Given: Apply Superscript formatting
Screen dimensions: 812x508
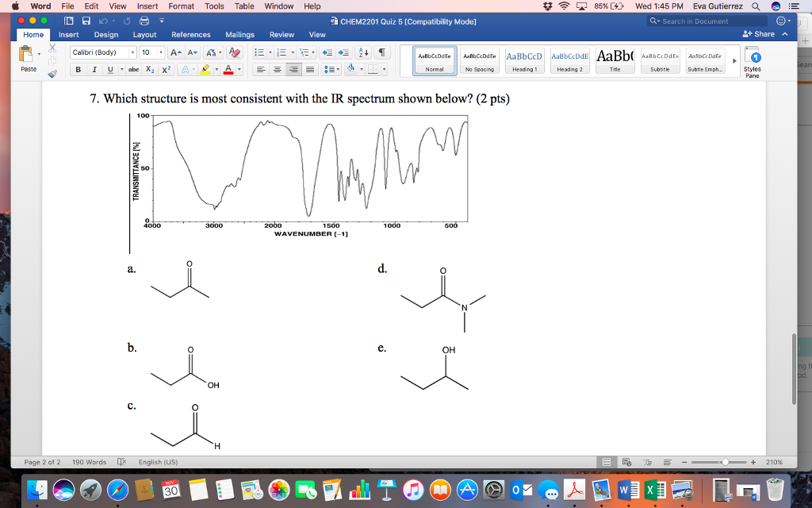Looking at the screenshot, I should [167, 70].
